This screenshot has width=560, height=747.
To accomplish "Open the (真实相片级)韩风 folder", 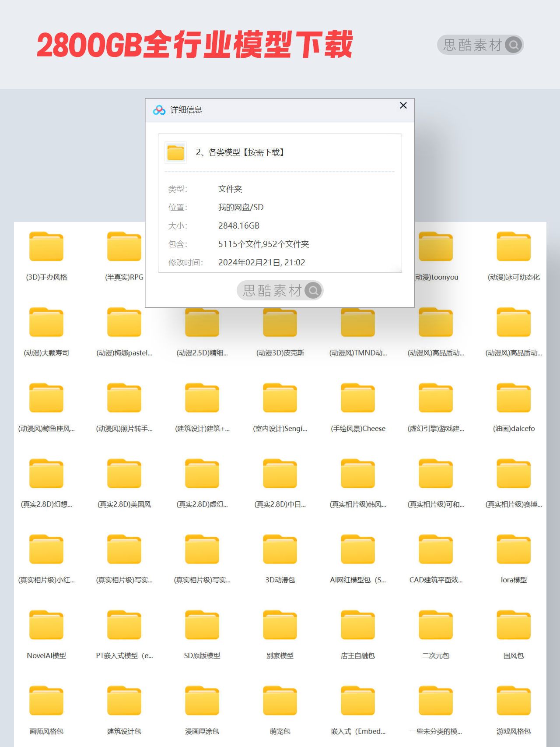I will pyautogui.click(x=358, y=473).
